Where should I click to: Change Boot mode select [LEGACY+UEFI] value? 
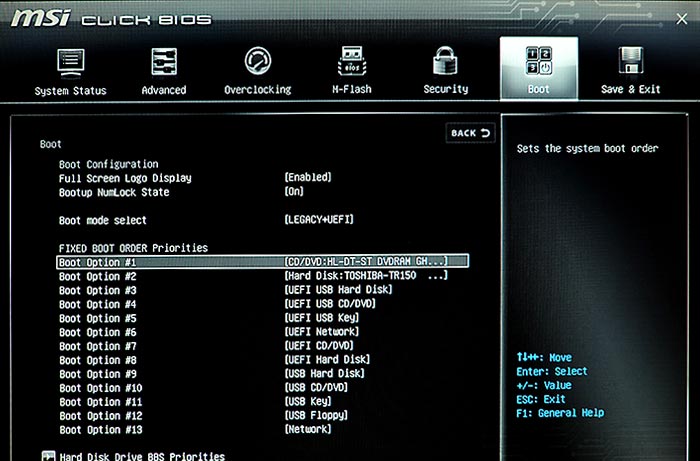click(x=319, y=220)
